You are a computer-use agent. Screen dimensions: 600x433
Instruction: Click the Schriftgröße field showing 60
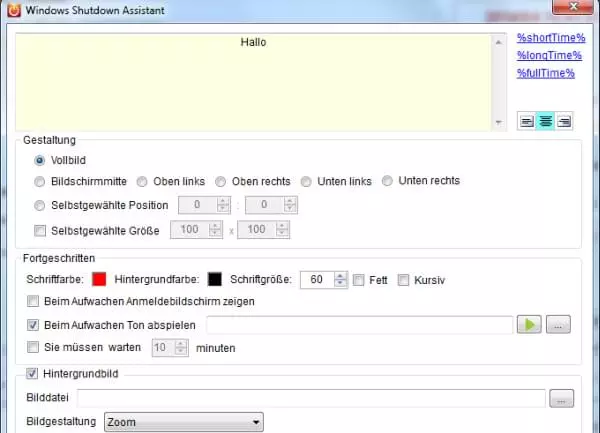pos(317,280)
